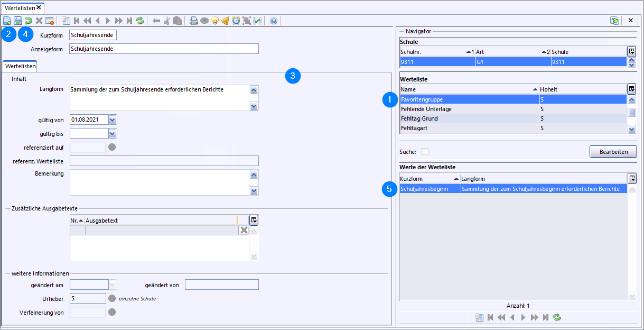Select the inner Wertelisten tab below Anzeigeform
This screenshot has height=330, width=644.
point(20,66)
